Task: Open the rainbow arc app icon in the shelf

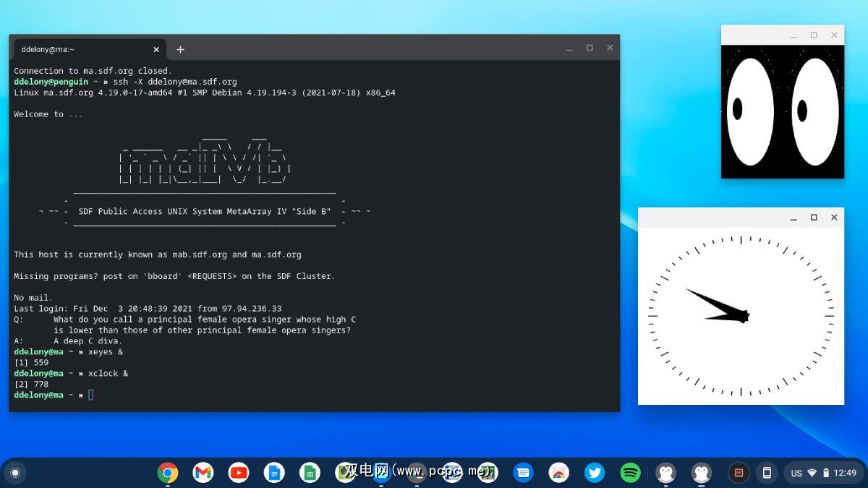Action: click(558, 473)
